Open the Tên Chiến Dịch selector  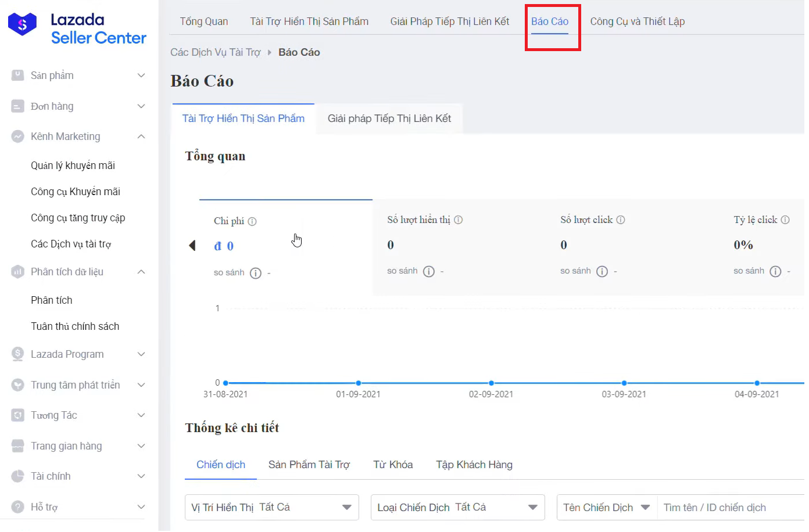[606, 508]
